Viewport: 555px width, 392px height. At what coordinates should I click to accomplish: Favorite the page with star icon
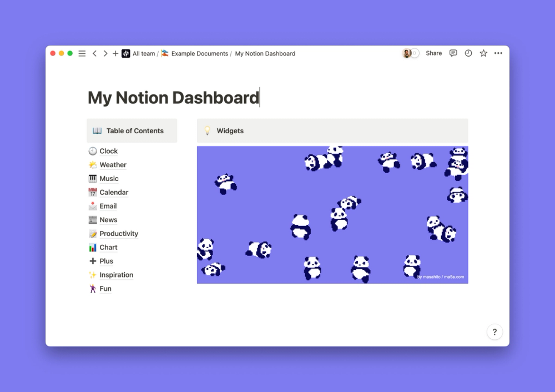pos(483,53)
